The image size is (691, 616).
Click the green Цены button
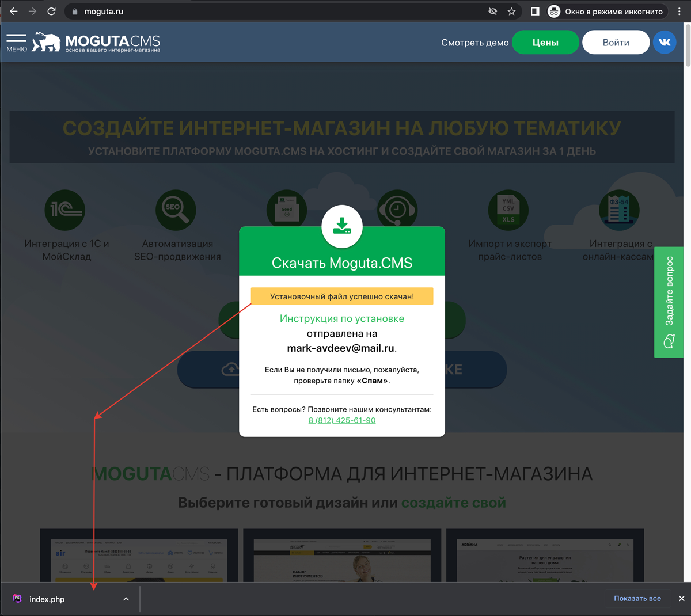[x=545, y=42]
